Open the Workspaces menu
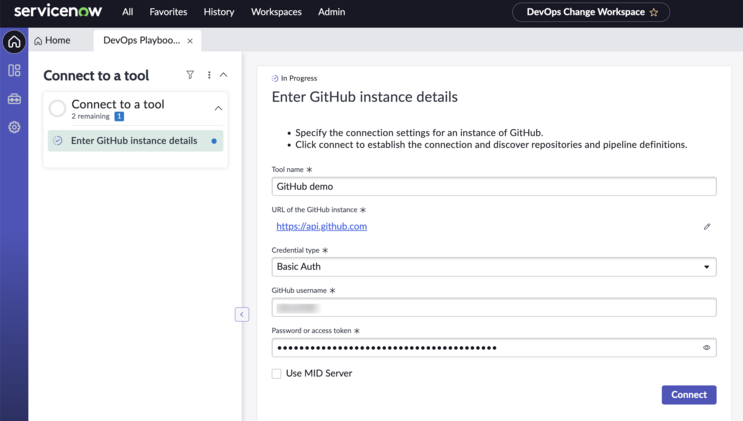743x421 pixels. tap(276, 12)
